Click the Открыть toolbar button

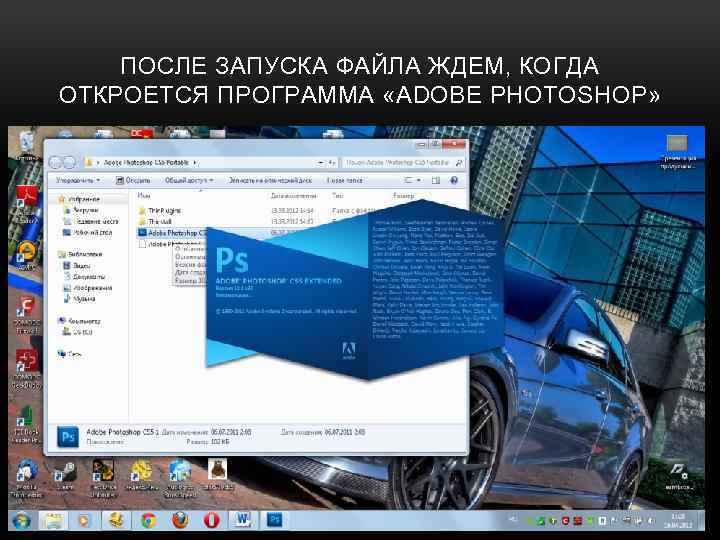pyautogui.click(x=133, y=180)
